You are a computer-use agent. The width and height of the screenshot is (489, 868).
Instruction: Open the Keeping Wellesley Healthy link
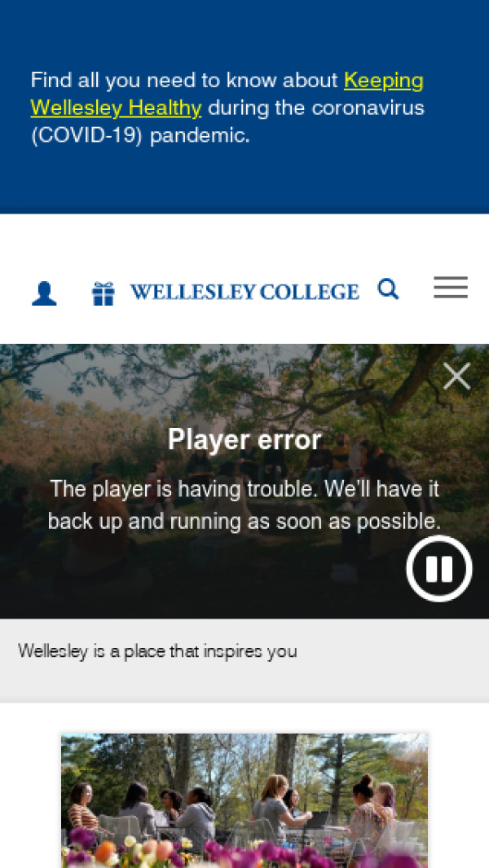227,94
